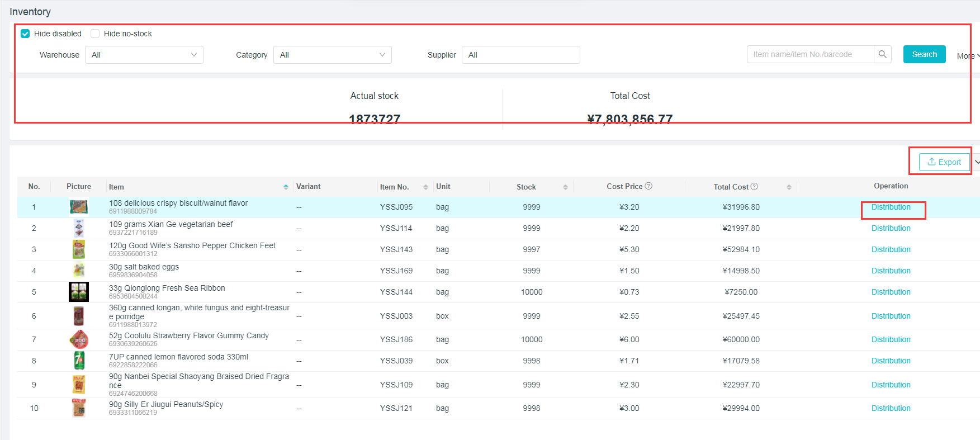Expand the Category dropdown
This screenshot has width=980, height=440.
(332, 55)
